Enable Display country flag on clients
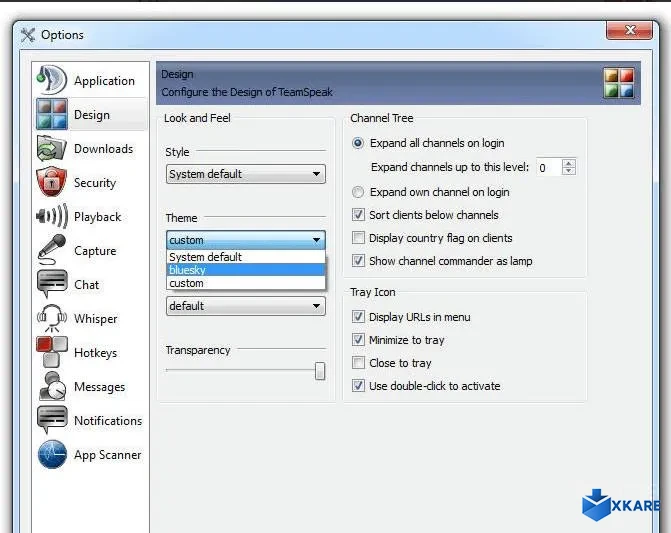 pos(358,237)
